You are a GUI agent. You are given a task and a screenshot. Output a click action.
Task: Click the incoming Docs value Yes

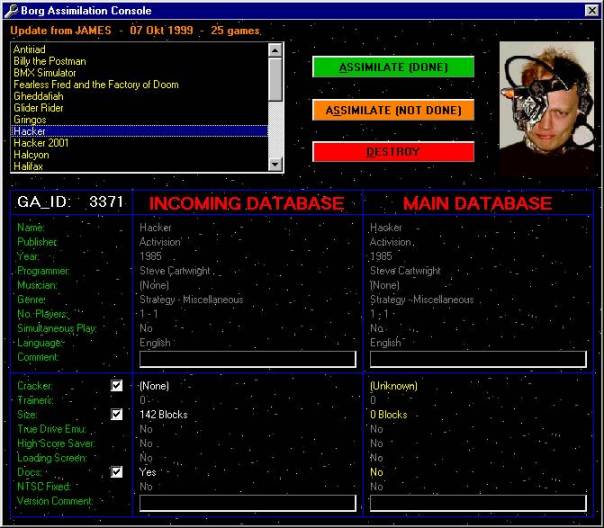pyautogui.click(x=148, y=472)
